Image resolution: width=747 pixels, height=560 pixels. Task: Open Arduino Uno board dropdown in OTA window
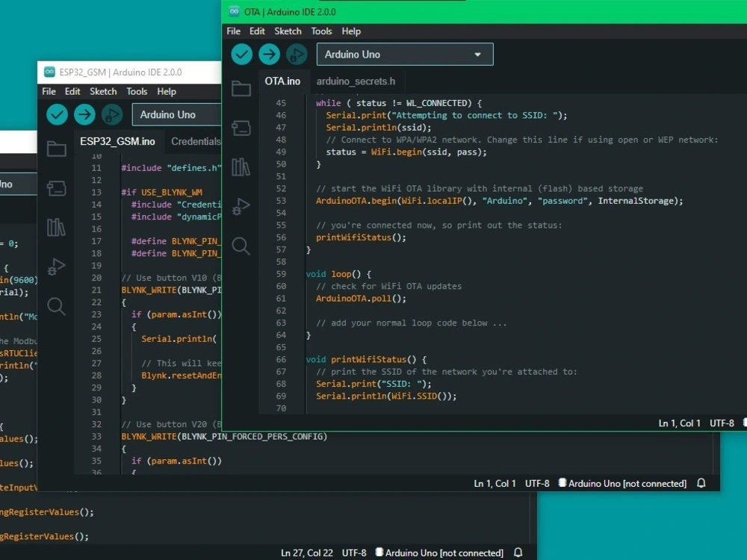point(405,55)
